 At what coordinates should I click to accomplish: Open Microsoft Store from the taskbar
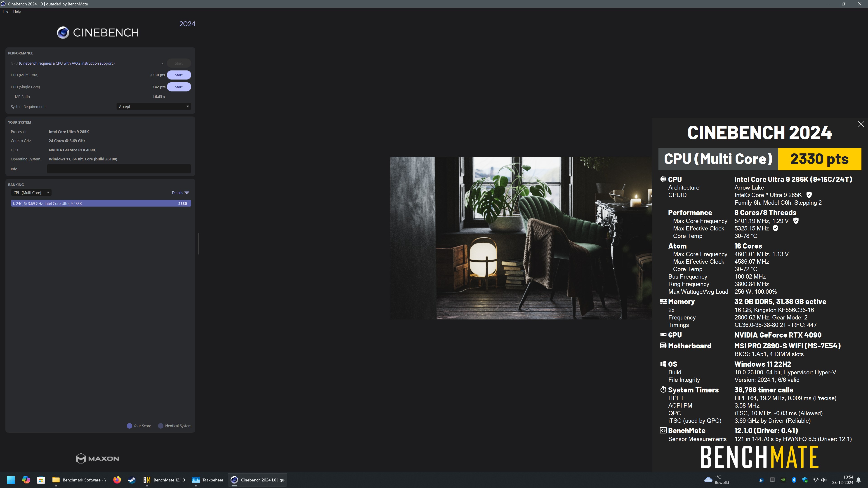pos(41,480)
